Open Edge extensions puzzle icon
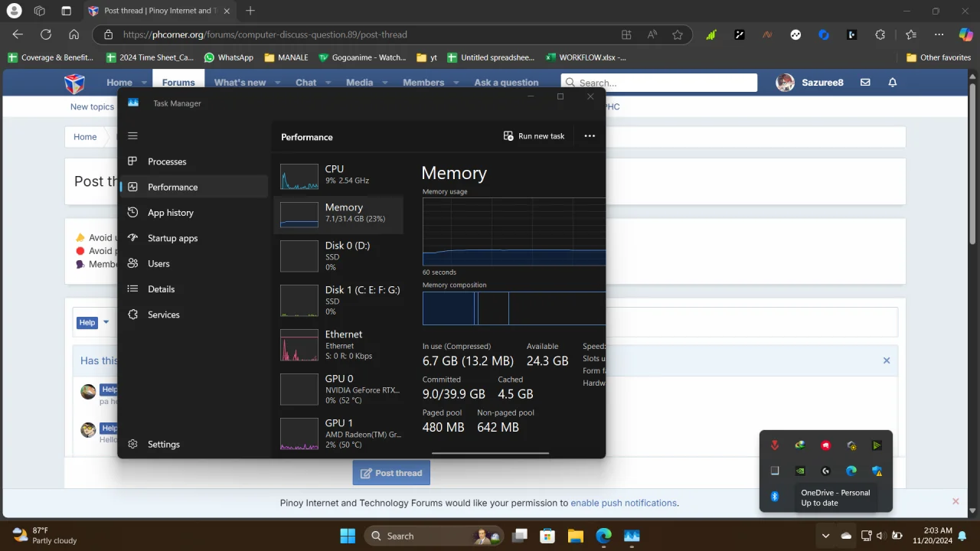This screenshot has height=551, width=980. point(880,34)
